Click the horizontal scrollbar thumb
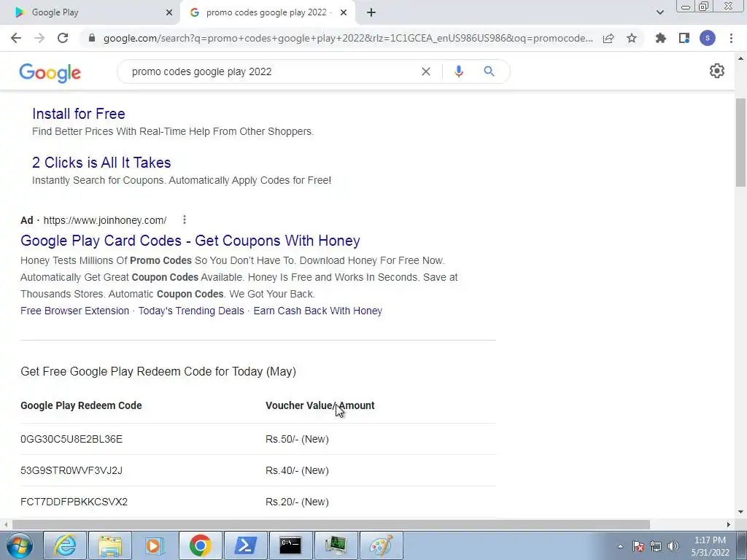This screenshot has width=747, height=560. point(331,524)
